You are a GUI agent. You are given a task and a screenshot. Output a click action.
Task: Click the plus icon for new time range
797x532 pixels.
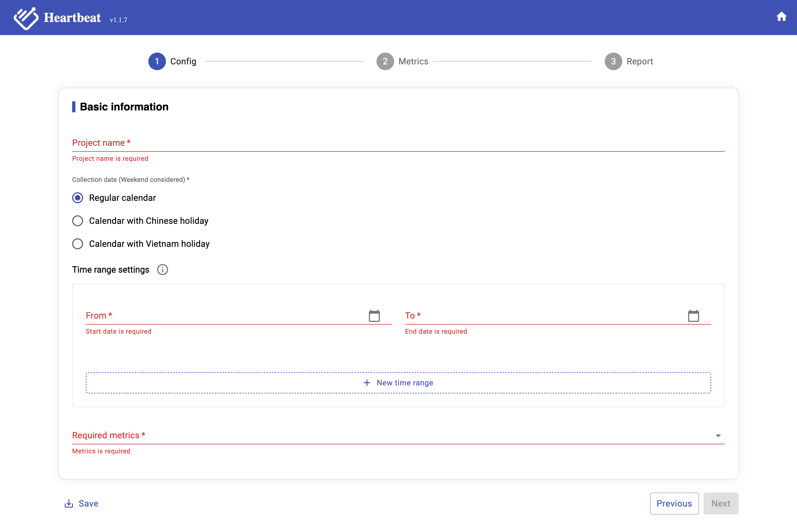(367, 383)
